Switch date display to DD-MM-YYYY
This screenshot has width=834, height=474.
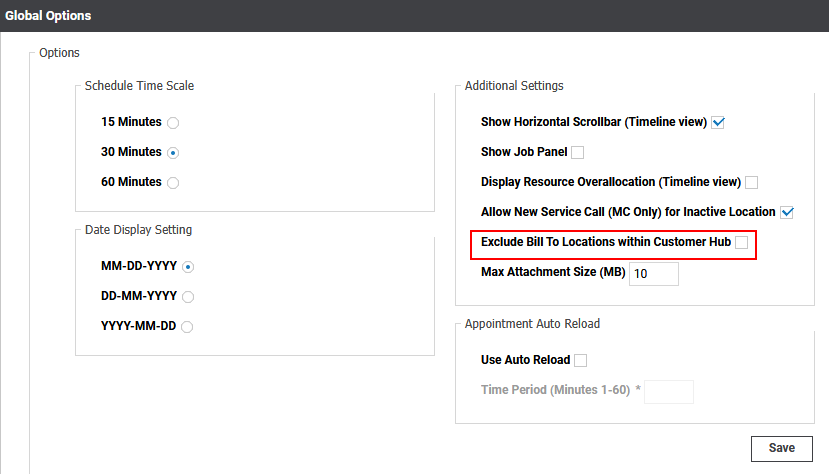(x=188, y=297)
